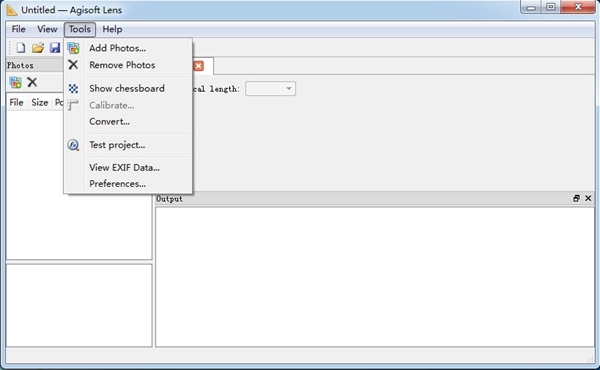
Task: Click the Show chessboard menu icon
Action: pos(73,89)
